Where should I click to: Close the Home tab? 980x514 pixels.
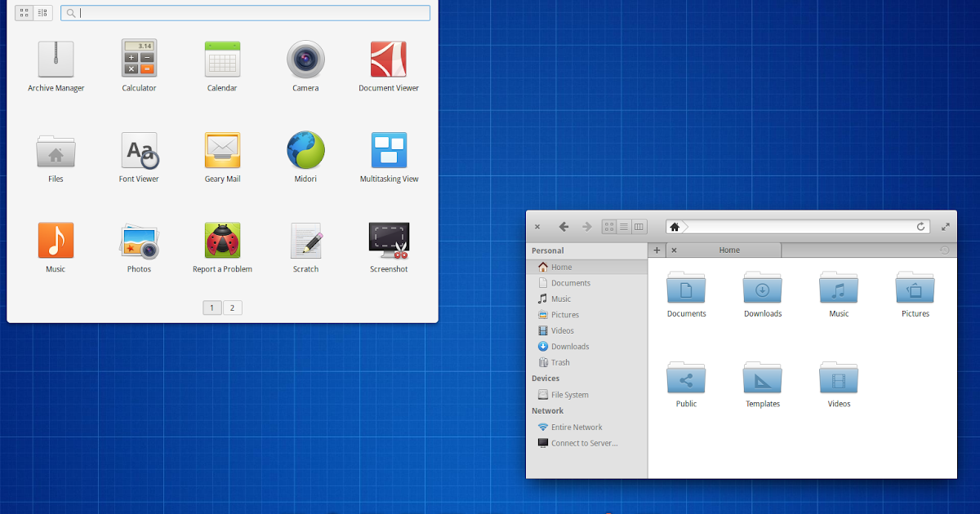point(674,250)
